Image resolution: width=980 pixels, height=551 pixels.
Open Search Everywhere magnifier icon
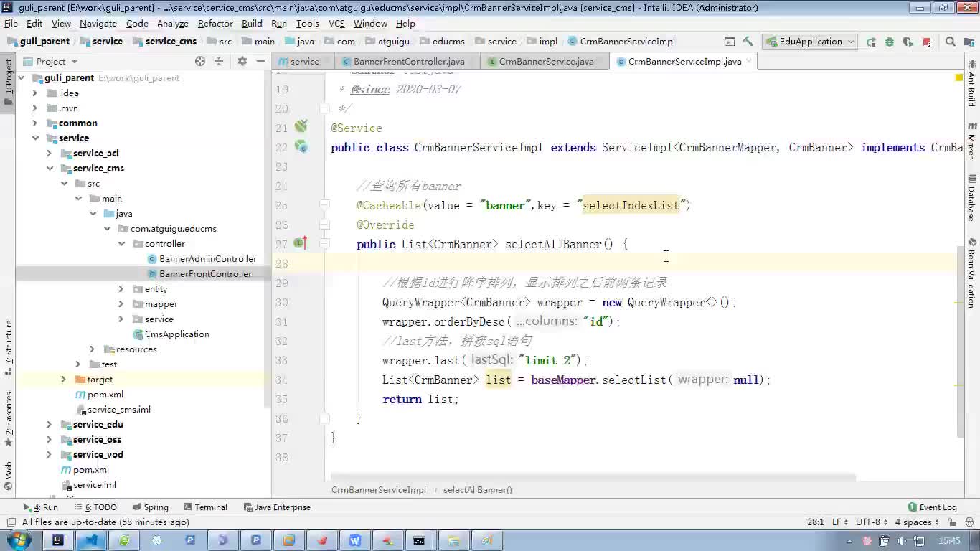[x=951, y=42]
